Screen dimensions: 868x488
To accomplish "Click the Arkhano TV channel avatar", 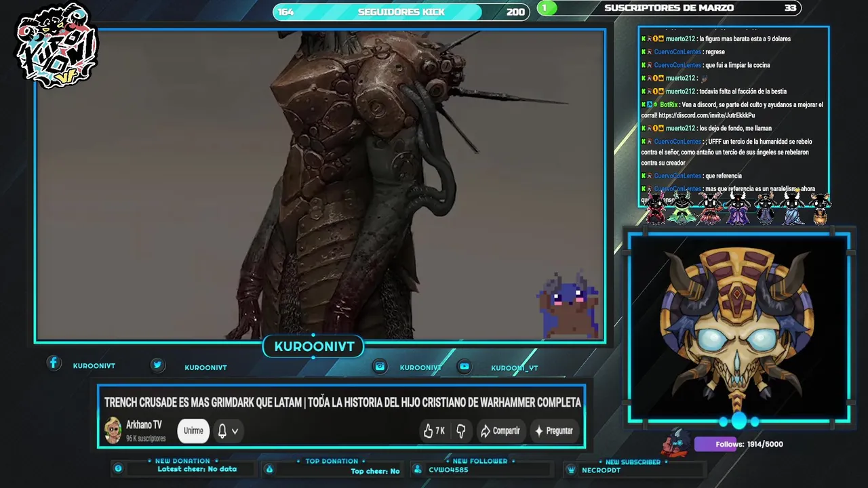I will (x=113, y=430).
